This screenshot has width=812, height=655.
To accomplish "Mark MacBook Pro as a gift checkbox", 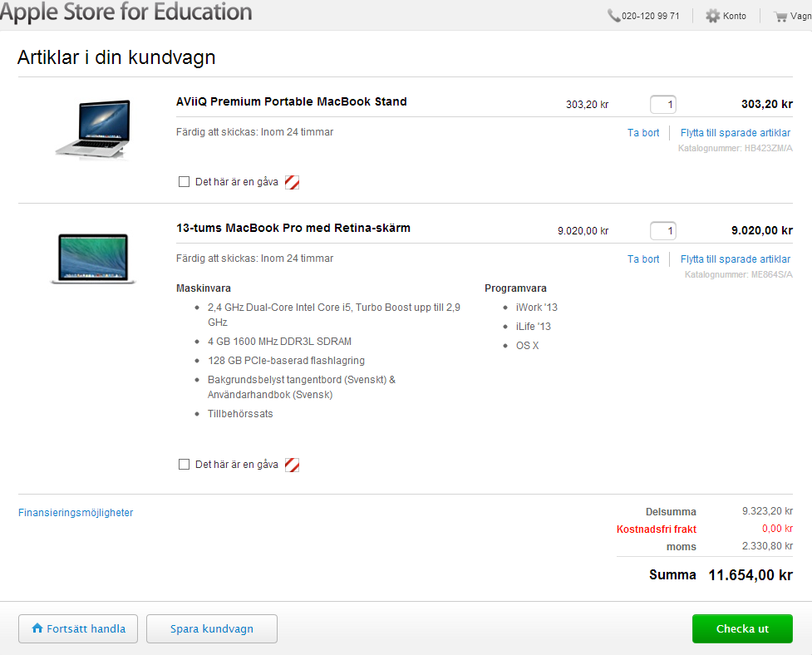I will (x=184, y=465).
